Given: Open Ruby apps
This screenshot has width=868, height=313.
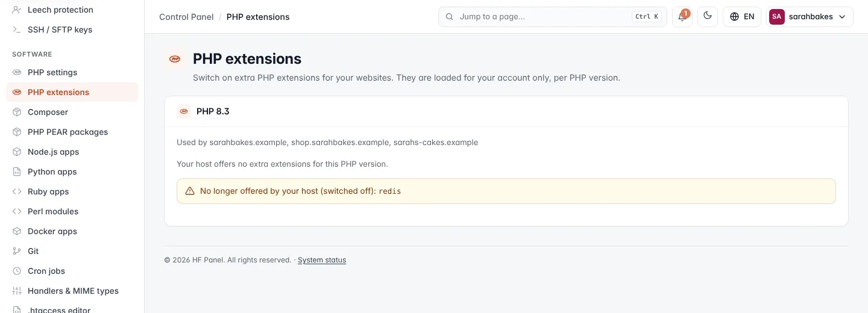Looking at the screenshot, I should [72, 191].
